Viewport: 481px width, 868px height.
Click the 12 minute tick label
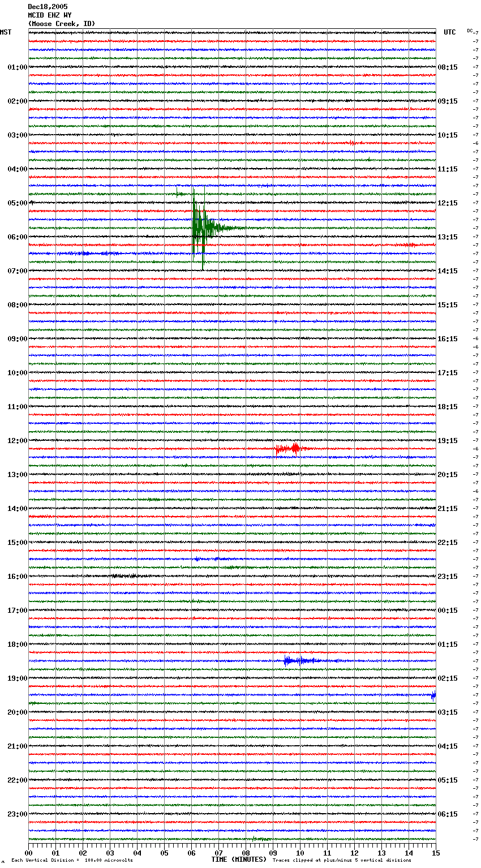(354, 853)
